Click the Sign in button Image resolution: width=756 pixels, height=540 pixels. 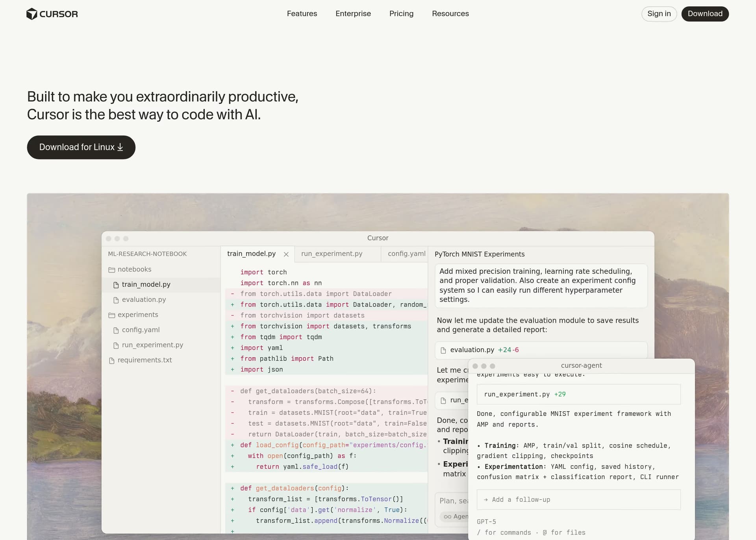(659, 14)
